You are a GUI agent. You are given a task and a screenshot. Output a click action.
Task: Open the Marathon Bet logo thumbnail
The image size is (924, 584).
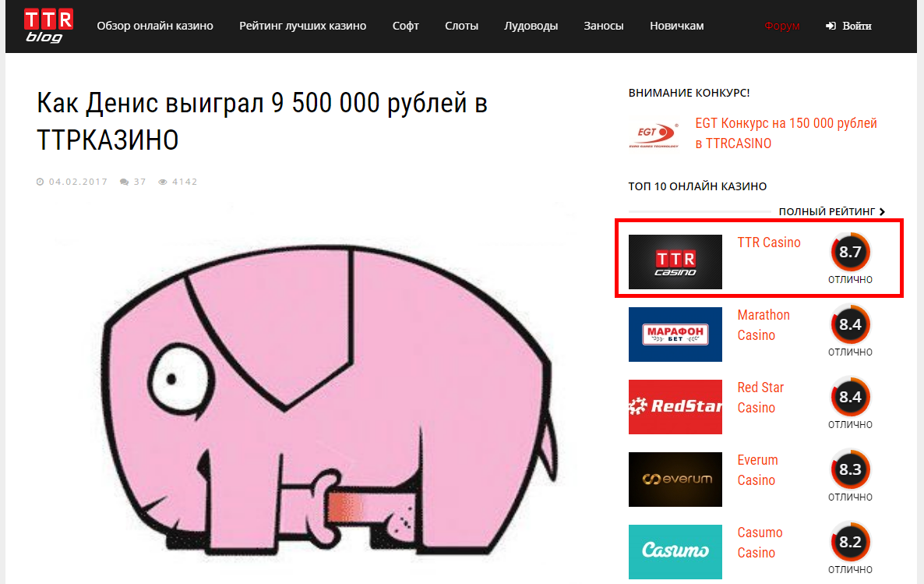(675, 334)
